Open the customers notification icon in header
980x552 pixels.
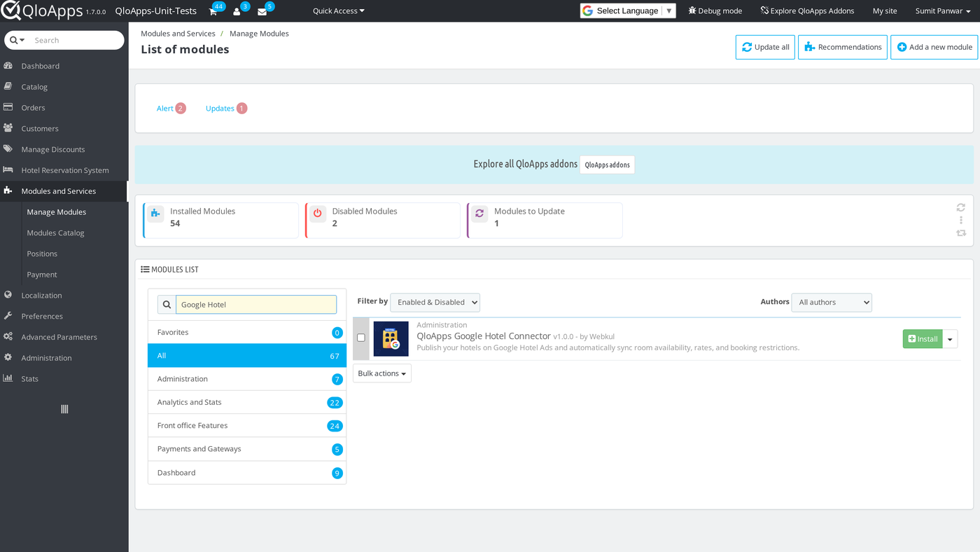237,11
